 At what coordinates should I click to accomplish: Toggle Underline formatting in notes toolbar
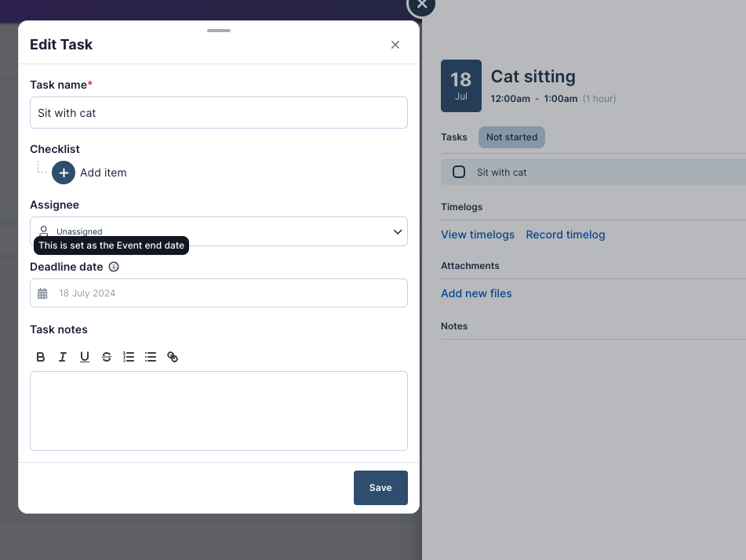click(x=85, y=357)
